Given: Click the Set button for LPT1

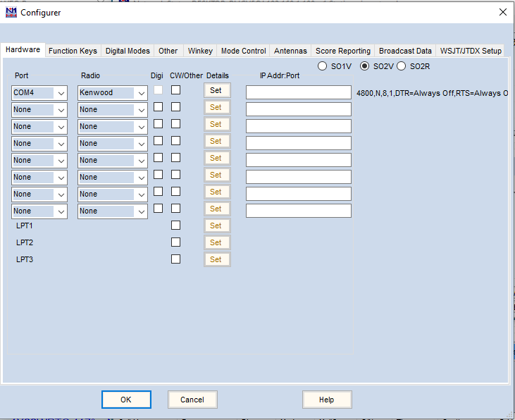Looking at the screenshot, I should point(217,226).
